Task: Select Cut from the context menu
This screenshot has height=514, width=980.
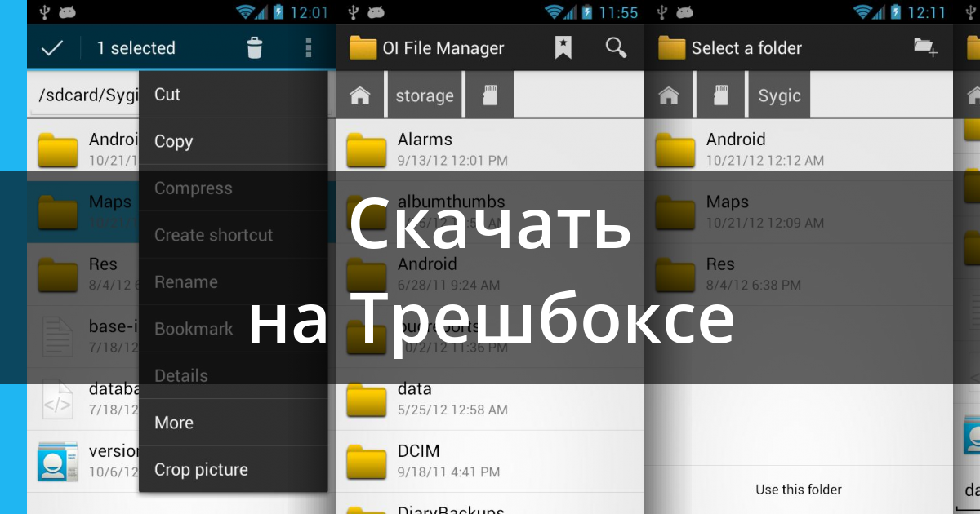Action: (x=234, y=94)
